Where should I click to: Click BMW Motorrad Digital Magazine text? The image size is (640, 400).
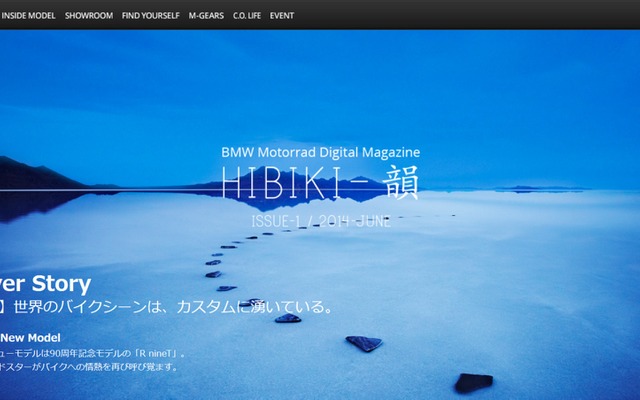(320, 152)
